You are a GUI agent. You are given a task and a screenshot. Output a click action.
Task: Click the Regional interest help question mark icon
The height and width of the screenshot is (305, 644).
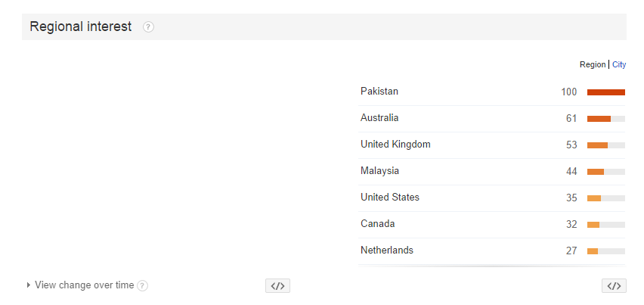148,27
